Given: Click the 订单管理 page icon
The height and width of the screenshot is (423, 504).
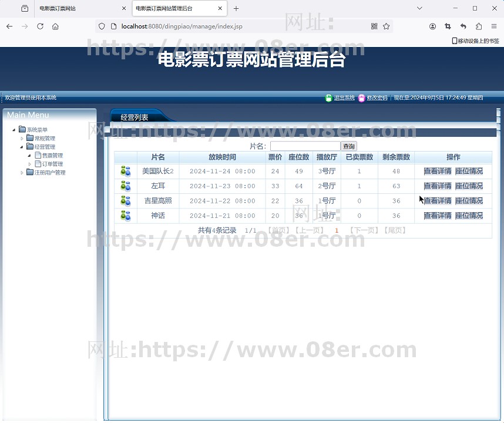Looking at the screenshot, I should point(38,163).
